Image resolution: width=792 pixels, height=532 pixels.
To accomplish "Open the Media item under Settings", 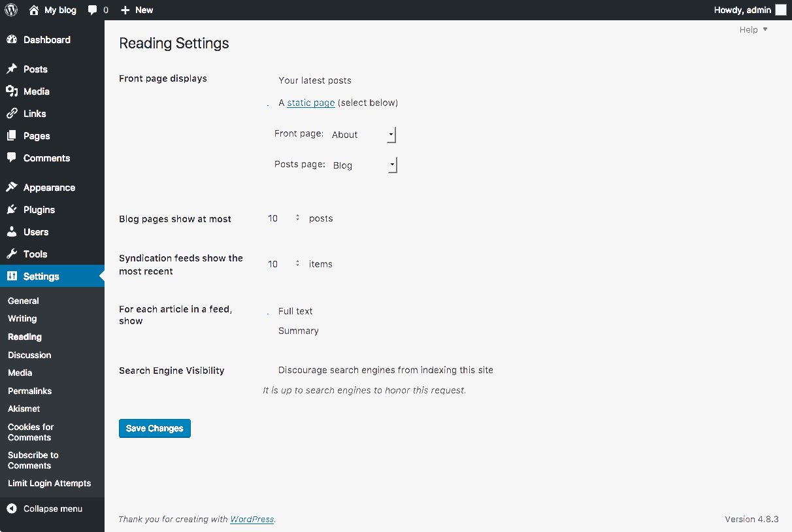I will click(20, 373).
